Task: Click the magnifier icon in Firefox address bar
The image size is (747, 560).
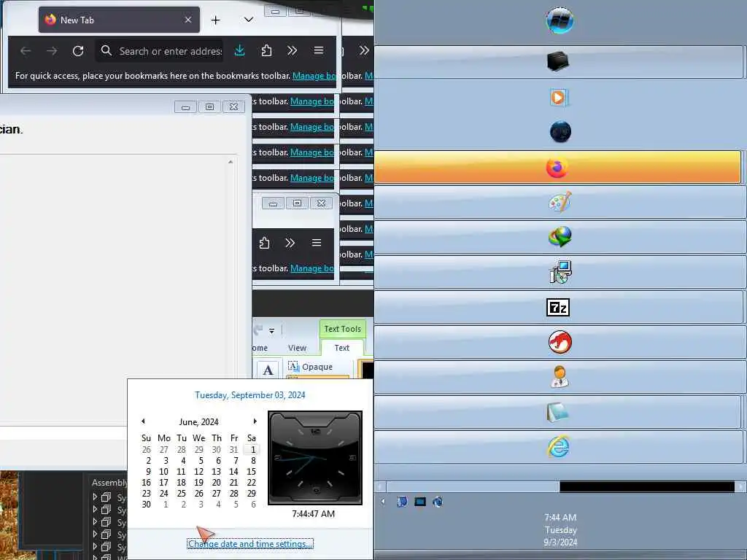Action: (107, 50)
